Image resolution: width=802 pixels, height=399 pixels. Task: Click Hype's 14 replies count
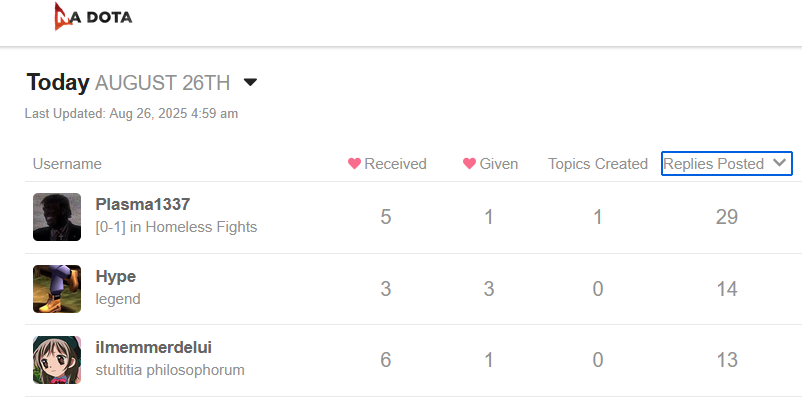[726, 289]
